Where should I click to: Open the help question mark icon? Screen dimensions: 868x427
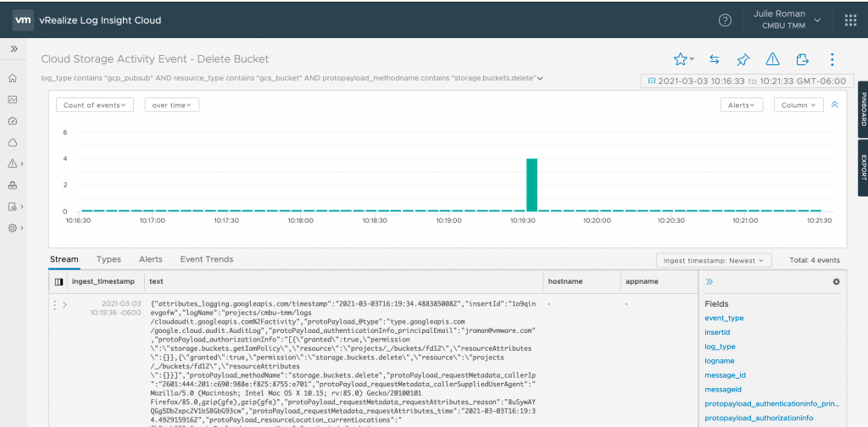pyautogui.click(x=725, y=20)
